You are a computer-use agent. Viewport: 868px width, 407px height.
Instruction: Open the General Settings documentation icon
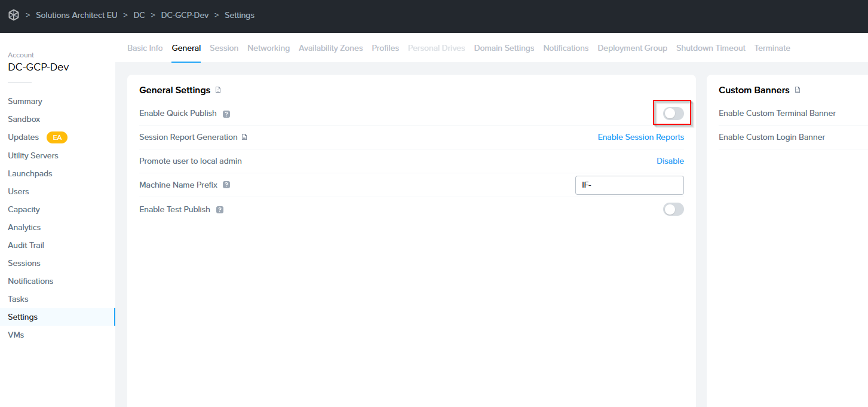(x=218, y=90)
